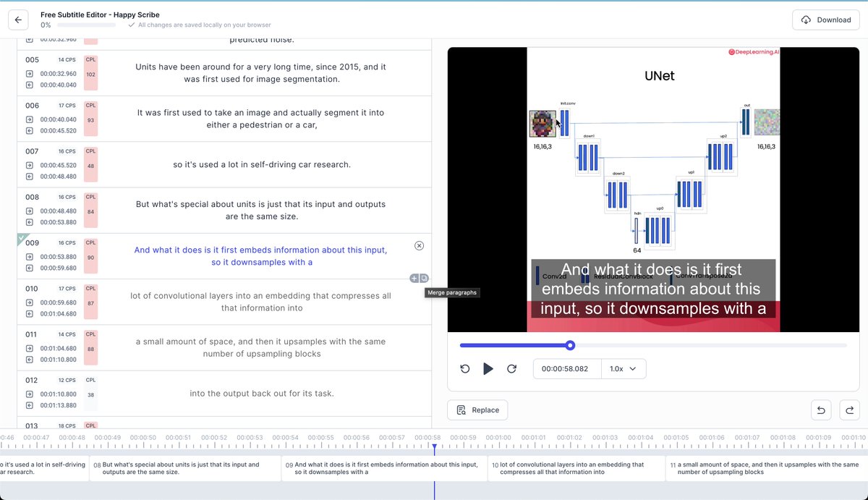Image resolution: width=868 pixels, height=500 pixels.
Task: Set start time icon for subtitle 008
Action: [30, 211]
